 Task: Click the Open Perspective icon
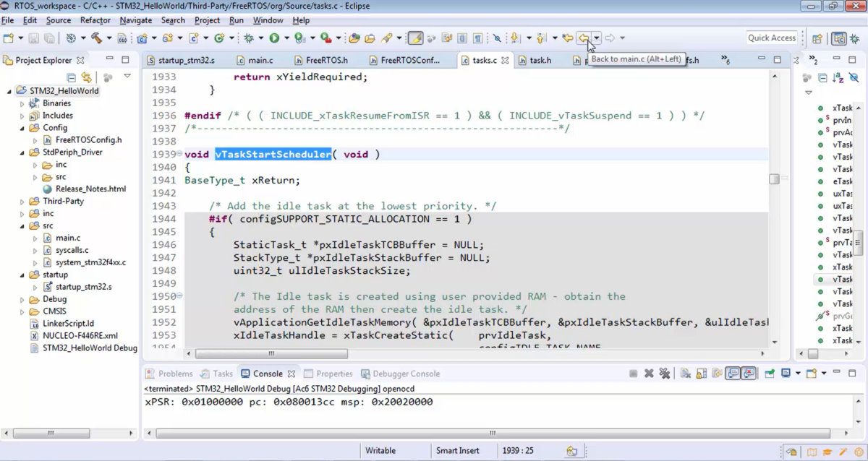pyautogui.click(x=817, y=39)
